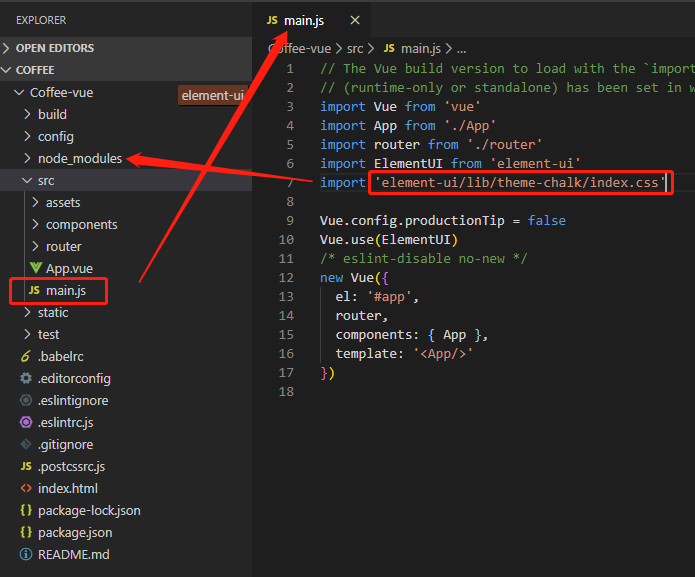
Task: Collapse the src folder
Action: 46,180
